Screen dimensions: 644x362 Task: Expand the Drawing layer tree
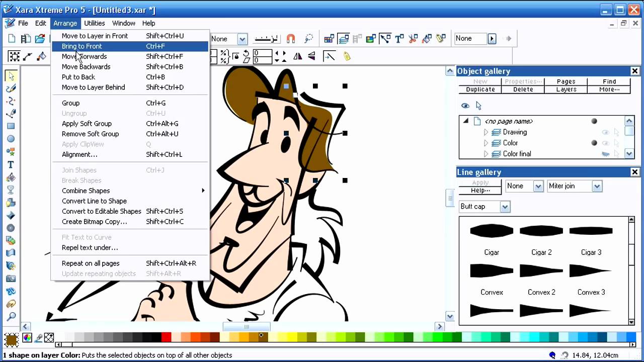pos(486,132)
